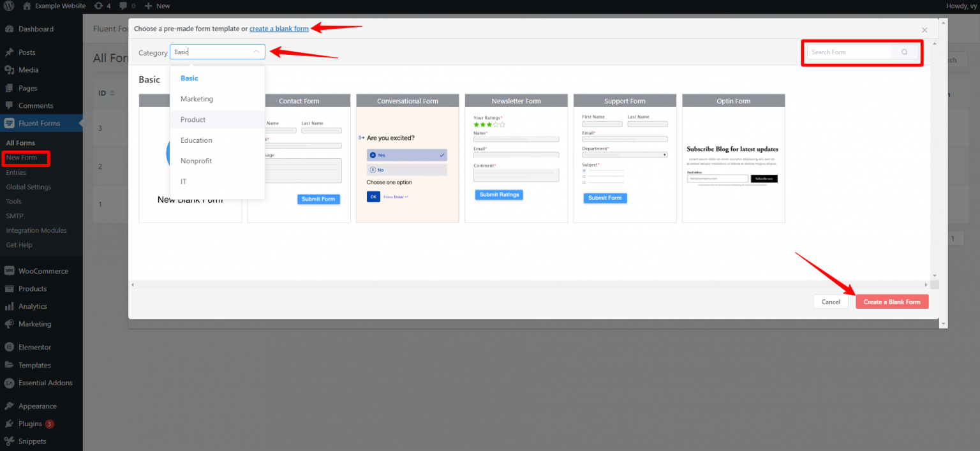The image size is (980, 451).
Task: Open Plugins from the sidebar icon
Action: coord(10,424)
